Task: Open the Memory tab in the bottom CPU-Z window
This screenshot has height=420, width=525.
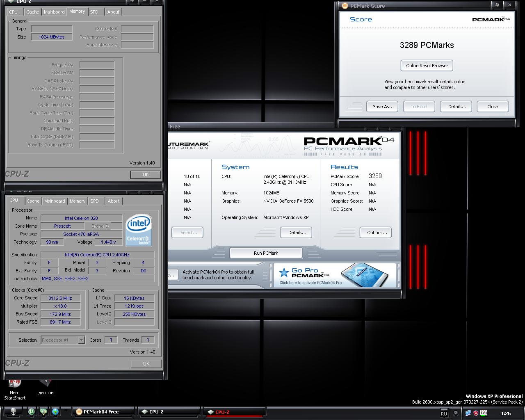Action: pos(78,201)
